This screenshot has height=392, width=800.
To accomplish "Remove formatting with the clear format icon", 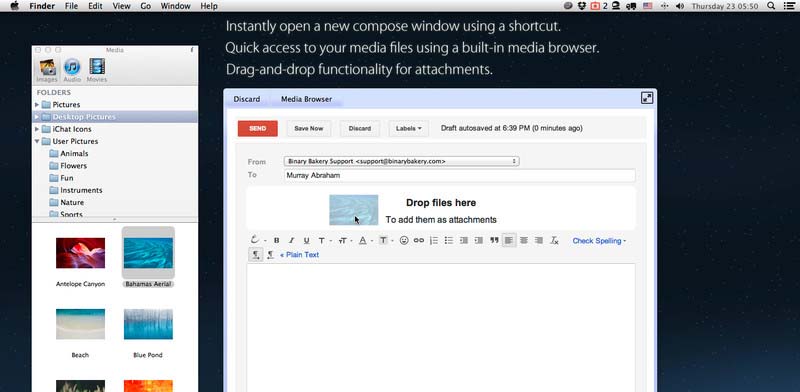I will pyautogui.click(x=554, y=240).
